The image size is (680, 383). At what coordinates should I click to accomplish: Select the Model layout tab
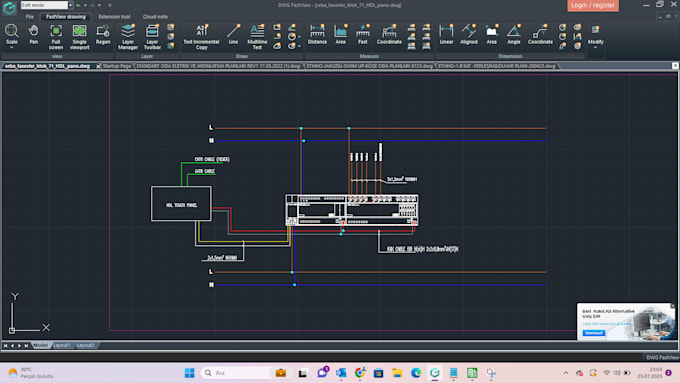41,345
